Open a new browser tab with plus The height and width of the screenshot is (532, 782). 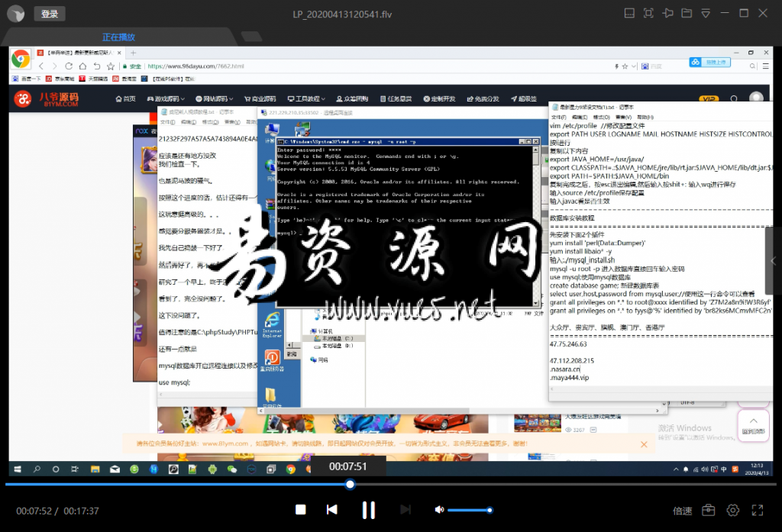coord(133,53)
